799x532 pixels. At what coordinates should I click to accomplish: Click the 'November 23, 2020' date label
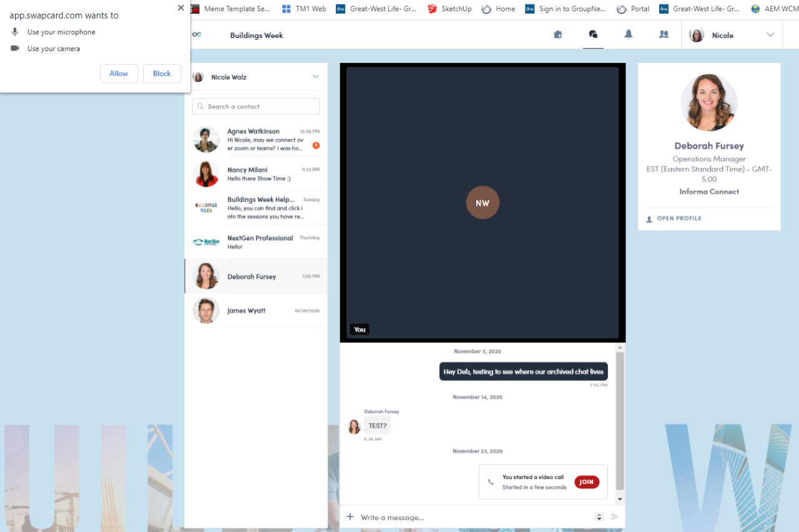(x=478, y=451)
